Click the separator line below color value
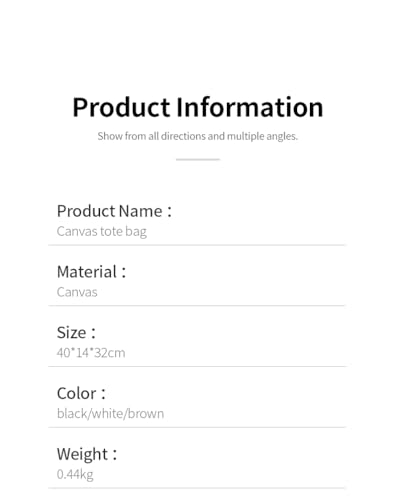This screenshot has height=500, width=398. tap(197, 427)
